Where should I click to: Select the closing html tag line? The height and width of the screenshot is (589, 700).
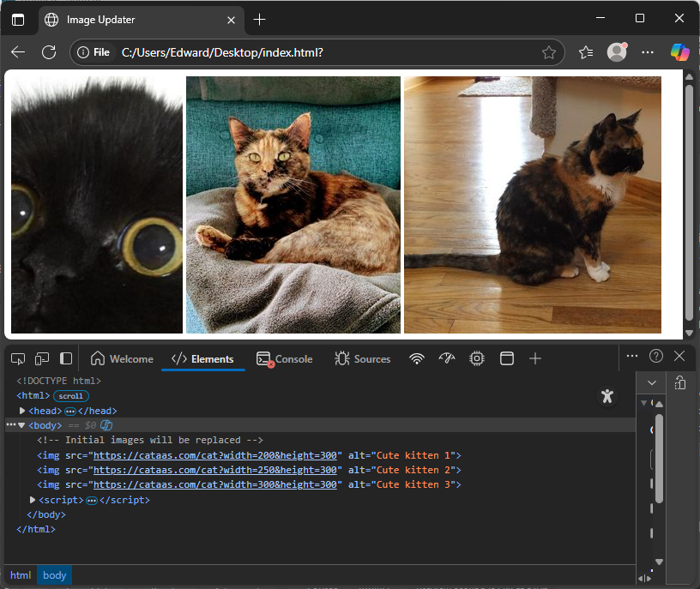(x=36, y=529)
